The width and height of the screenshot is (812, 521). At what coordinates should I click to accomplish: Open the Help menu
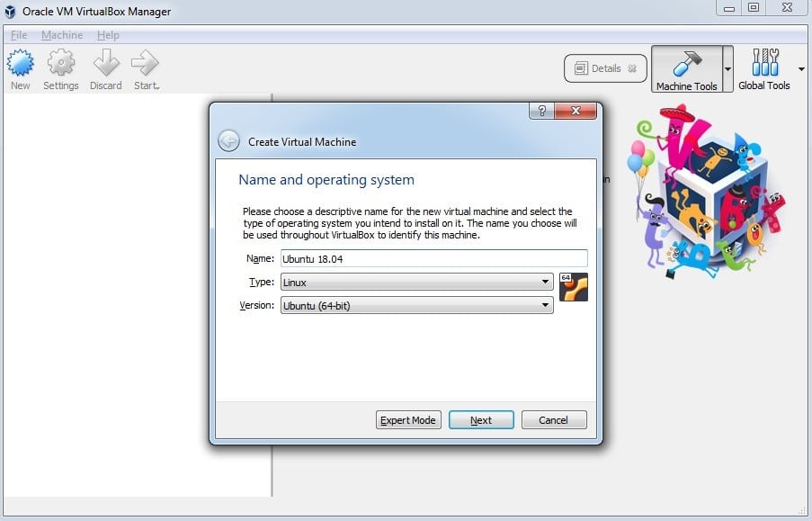point(108,35)
